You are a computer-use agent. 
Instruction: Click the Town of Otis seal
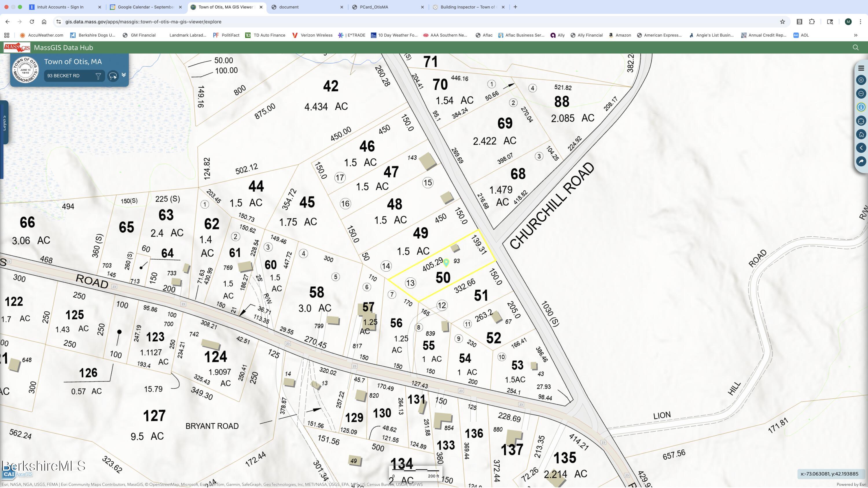point(25,70)
